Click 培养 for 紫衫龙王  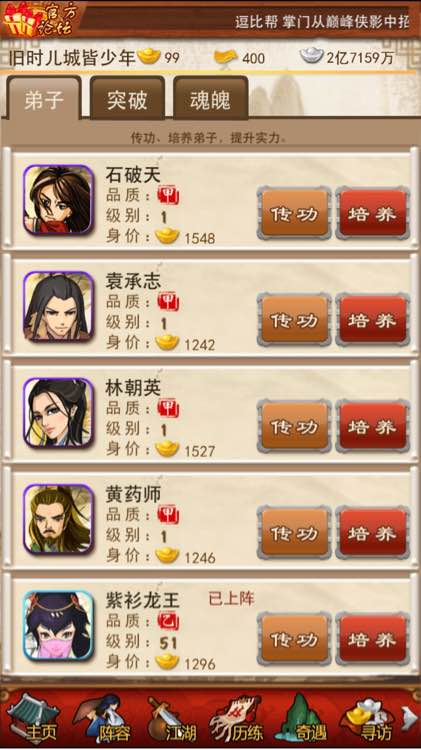(x=372, y=639)
